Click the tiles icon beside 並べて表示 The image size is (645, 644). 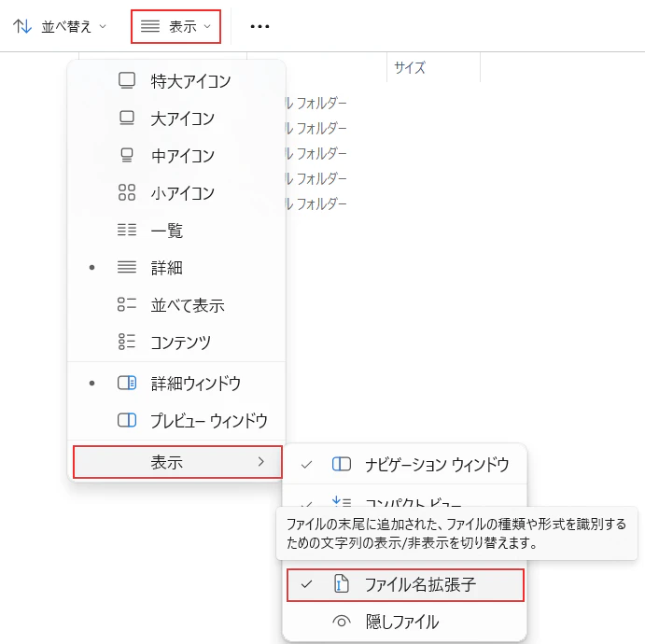[x=127, y=304]
